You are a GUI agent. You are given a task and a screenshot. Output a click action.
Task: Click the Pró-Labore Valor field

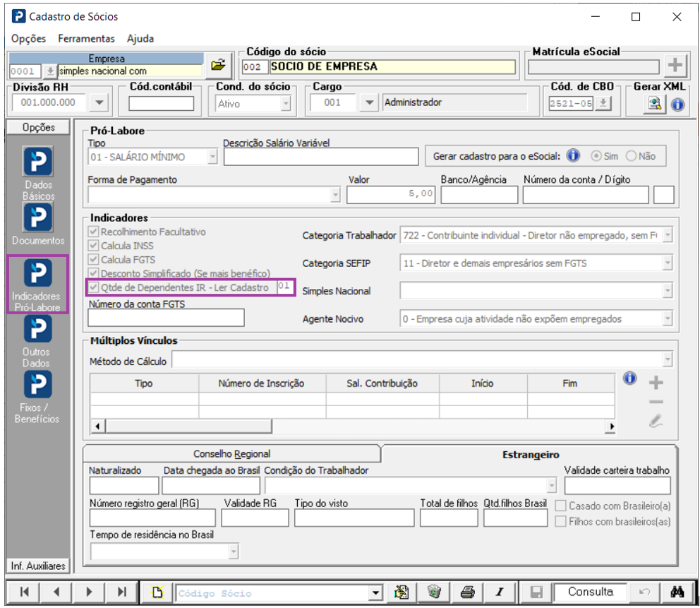click(x=391, y=194)
